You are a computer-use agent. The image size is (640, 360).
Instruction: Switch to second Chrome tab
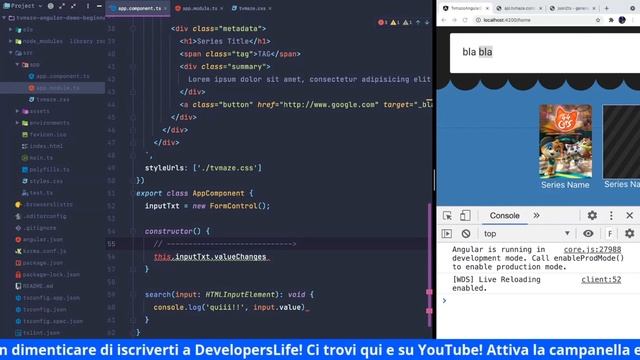click(518, 8)
